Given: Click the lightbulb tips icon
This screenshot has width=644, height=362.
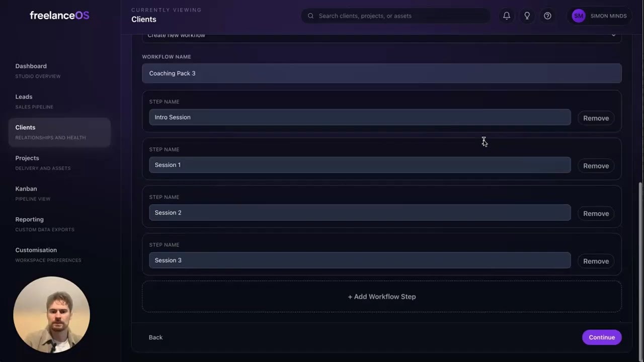Looking at the screenshot, I should pos(527,16).
